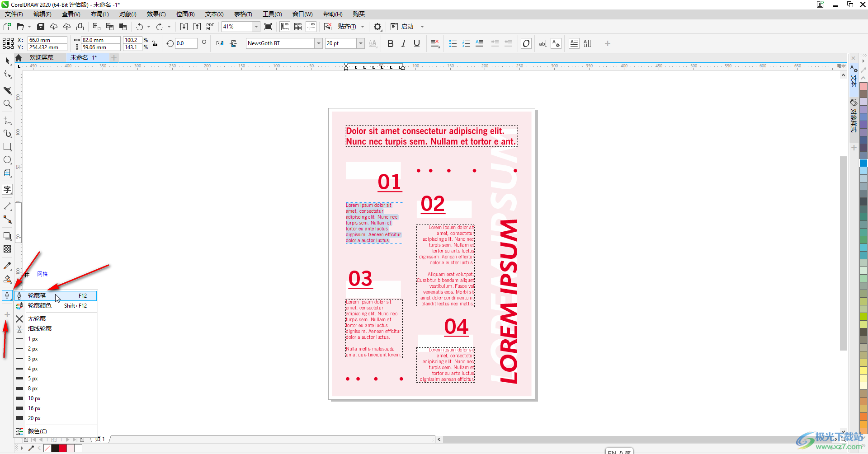The width and height of the screenshot is (868, 454).
Task: Expand the 20 pt font size dropdown
Action: 360,43
